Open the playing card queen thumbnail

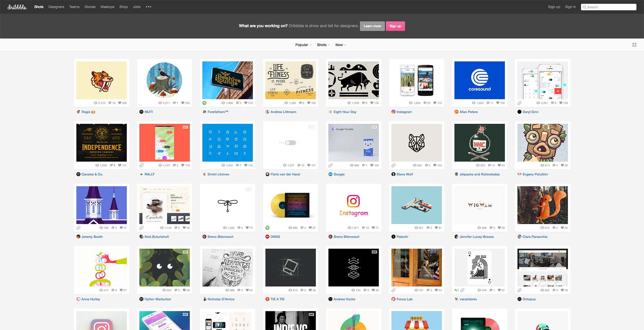coord(480,267)
